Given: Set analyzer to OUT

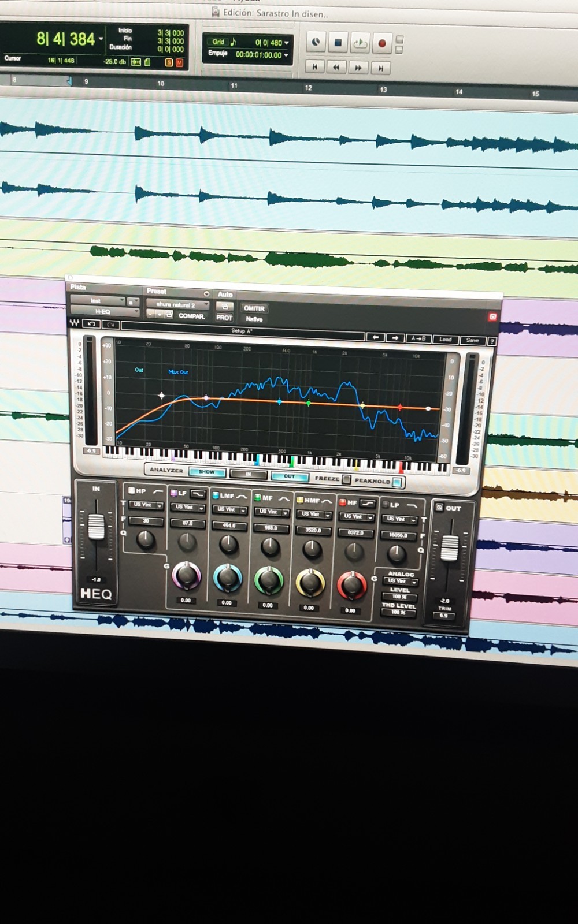Looking at the screenshot, I should pyautogui.click(x=290, y=476).
